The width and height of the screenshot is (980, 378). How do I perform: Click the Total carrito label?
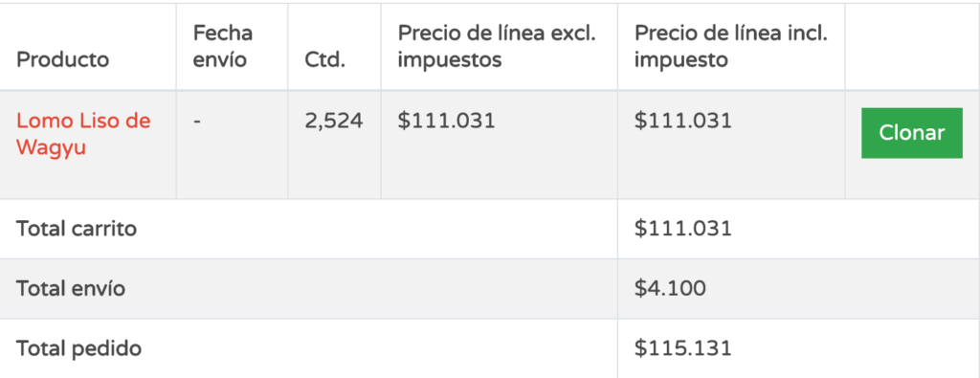click(x=77, y=230)
